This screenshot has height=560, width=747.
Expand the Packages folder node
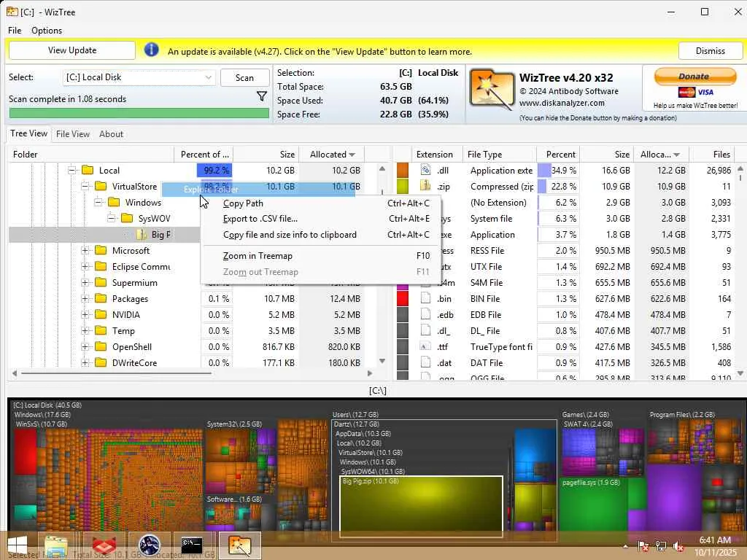[85, 298]
